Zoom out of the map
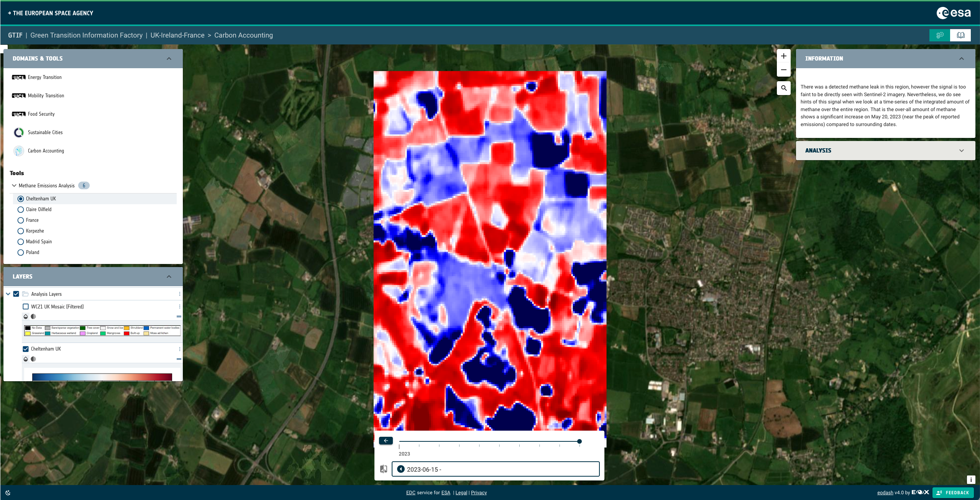 [783, 70]
